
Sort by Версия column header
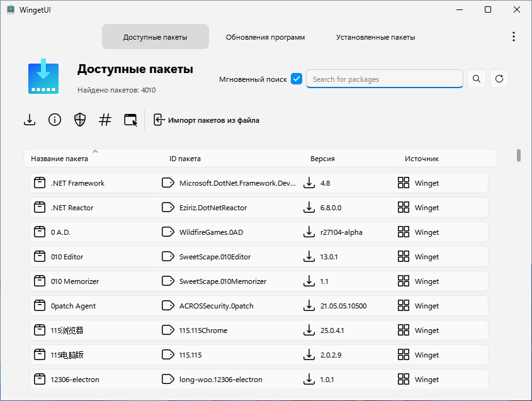click(322, 159)
